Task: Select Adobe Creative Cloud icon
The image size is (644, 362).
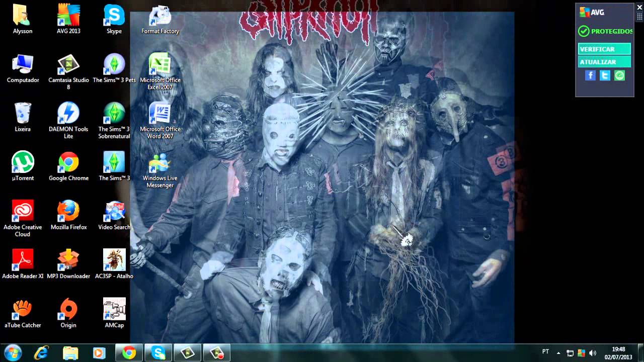Action: 23,219
